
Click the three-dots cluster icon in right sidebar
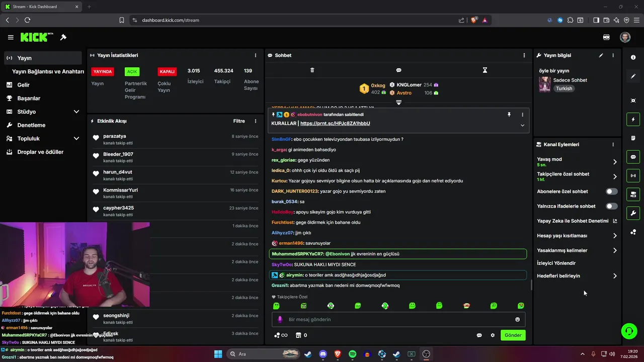point(633,232)
